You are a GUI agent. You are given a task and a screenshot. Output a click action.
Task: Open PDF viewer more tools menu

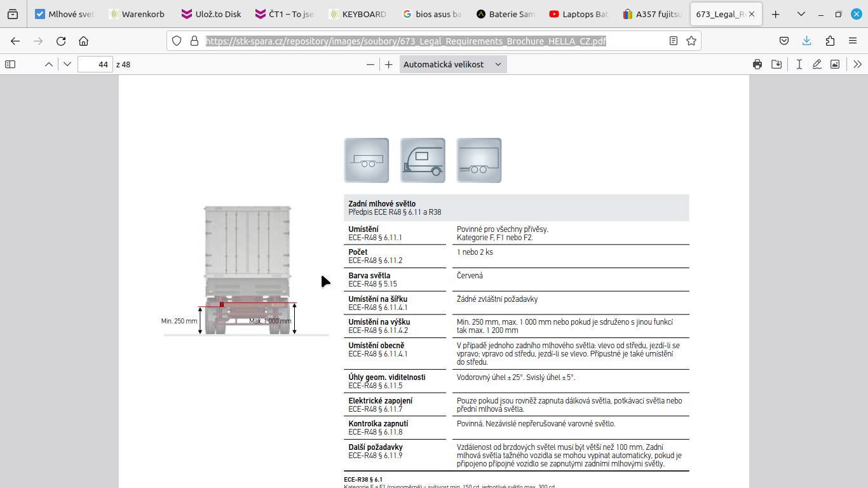pos(857,64)
